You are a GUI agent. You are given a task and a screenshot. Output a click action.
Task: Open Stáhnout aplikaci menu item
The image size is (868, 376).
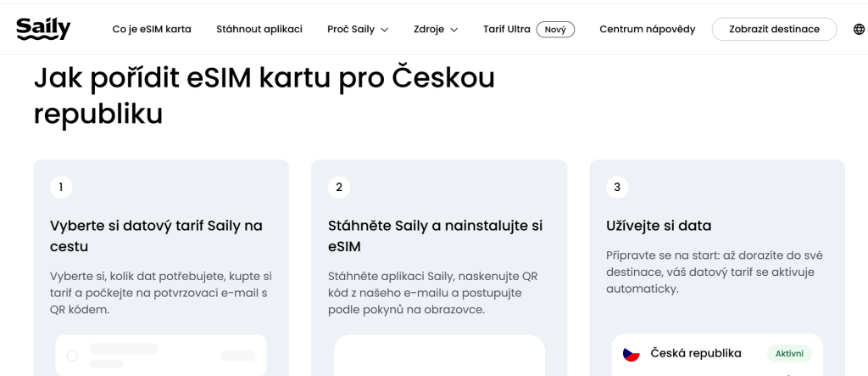[259, 30]
